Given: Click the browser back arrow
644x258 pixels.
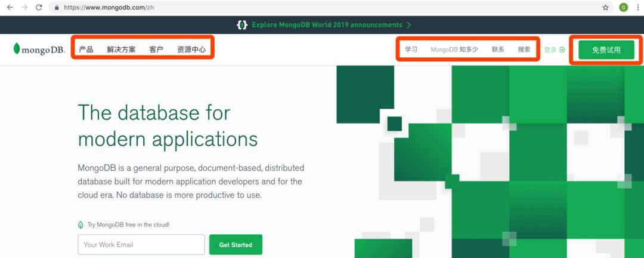Looking at the screenshot, I should (x=10, y=7).
